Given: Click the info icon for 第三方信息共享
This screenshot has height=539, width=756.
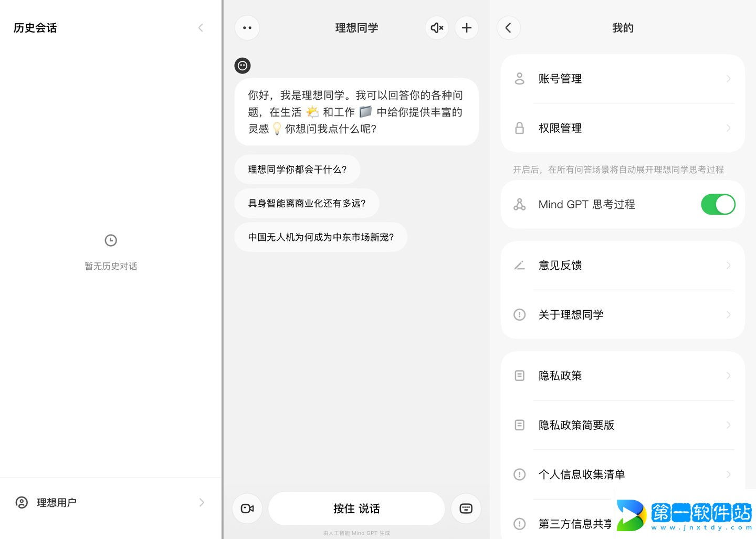Looking at the screenshot, I should (x=519, y=524).
